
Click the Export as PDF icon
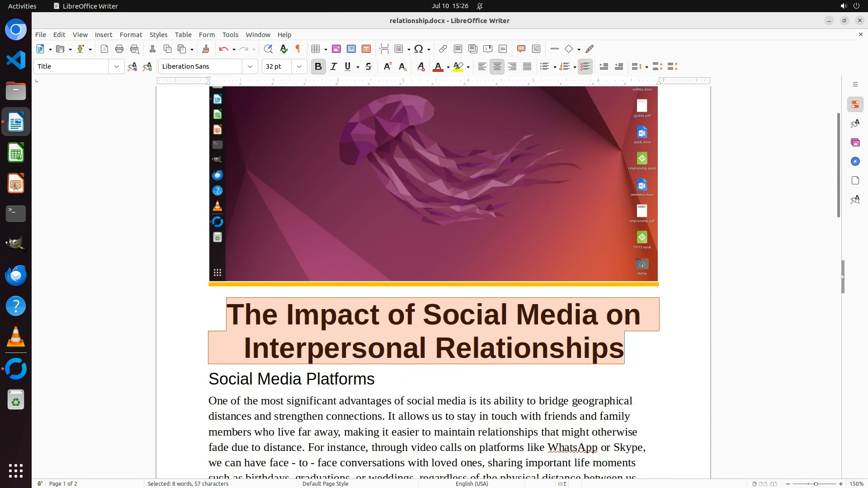(x=104, y=49)
